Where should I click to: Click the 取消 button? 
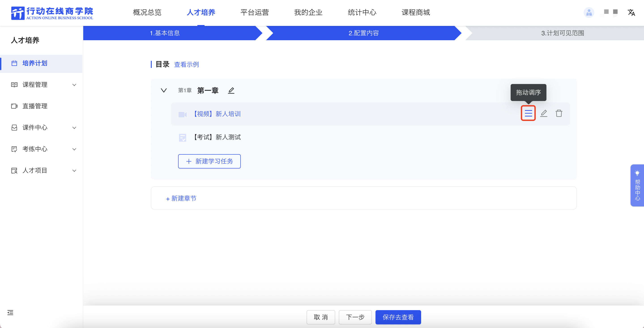pos(321,317)
